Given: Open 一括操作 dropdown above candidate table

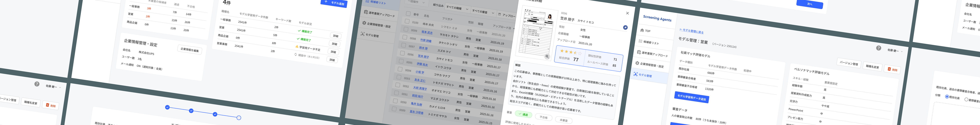Looking at the screenshot, I should [416, 2].
